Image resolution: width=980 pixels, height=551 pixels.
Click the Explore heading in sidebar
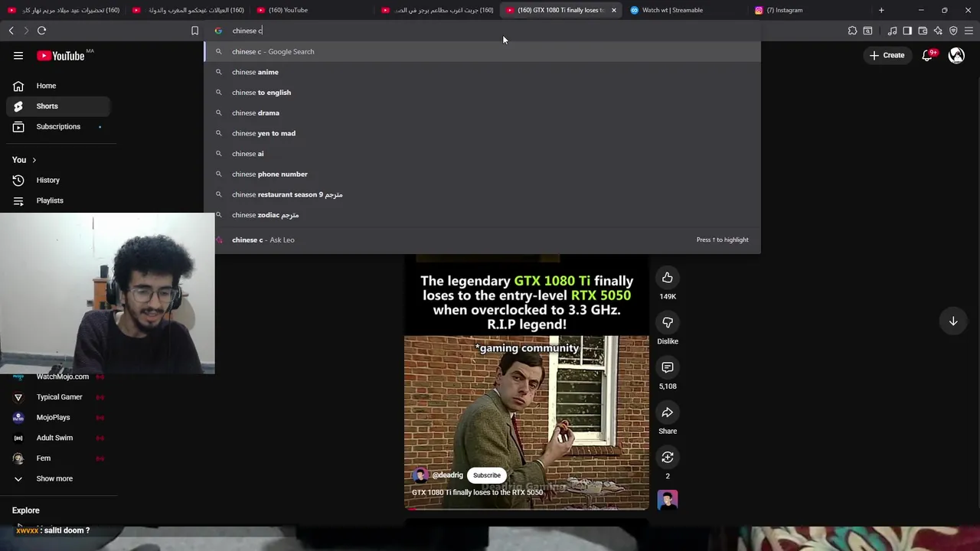(26, 510)
